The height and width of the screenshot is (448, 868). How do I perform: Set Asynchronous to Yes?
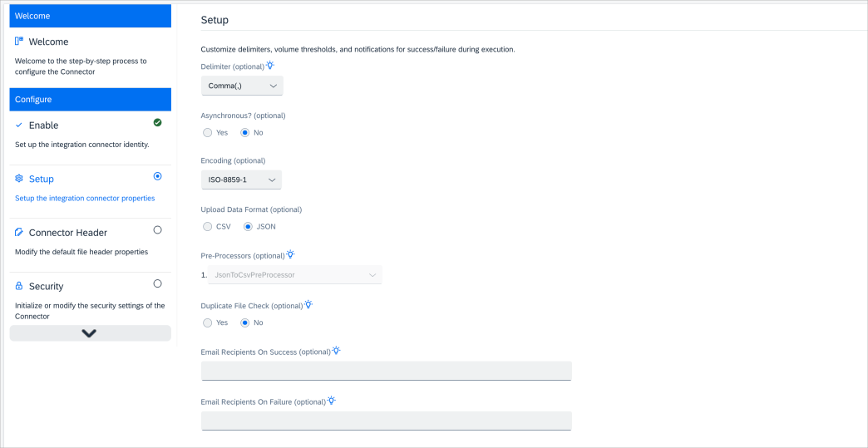coord(208,133)
